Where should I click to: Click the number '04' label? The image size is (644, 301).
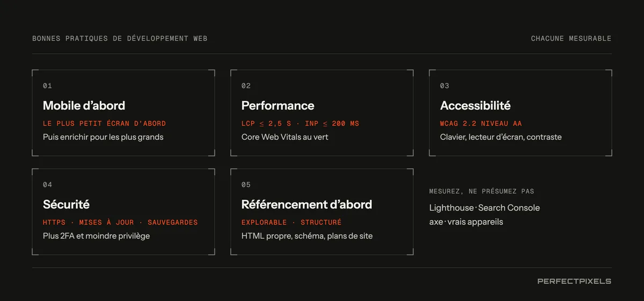coord(47,185)
